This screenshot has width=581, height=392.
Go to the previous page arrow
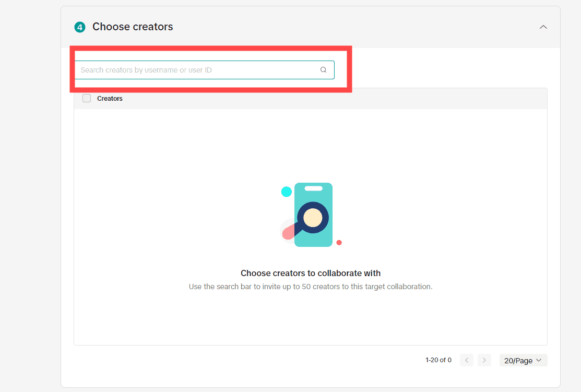(467, 360)
